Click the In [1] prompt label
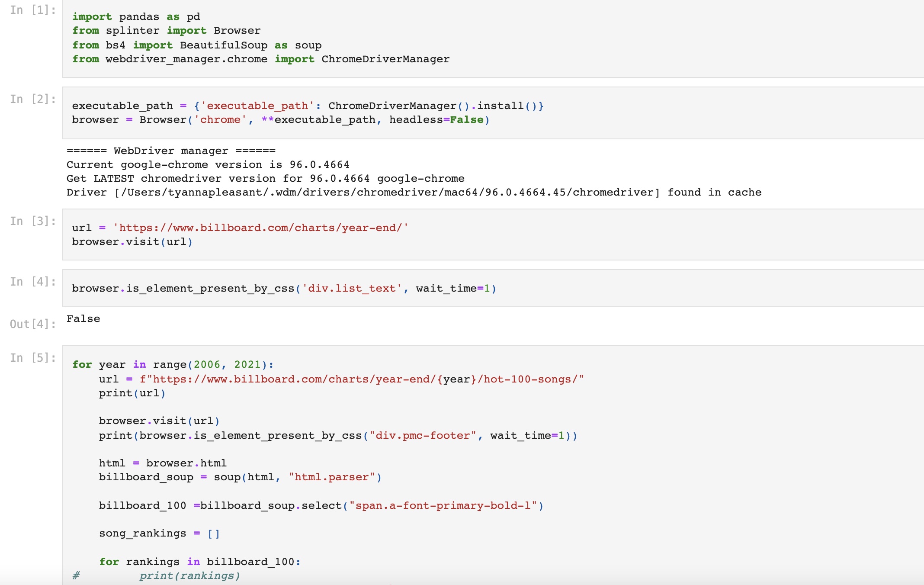The width and height of the screenshot is (924, 585). coord(33,10)
